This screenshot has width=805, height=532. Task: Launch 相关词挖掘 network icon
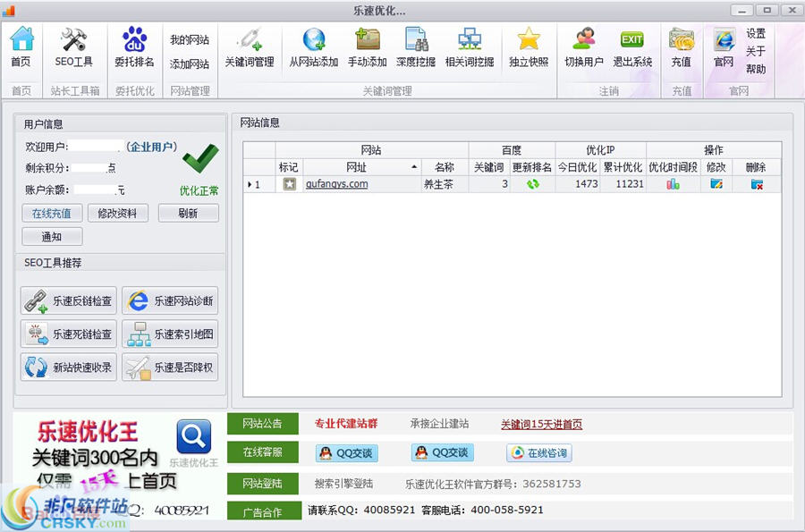point(470,39)
